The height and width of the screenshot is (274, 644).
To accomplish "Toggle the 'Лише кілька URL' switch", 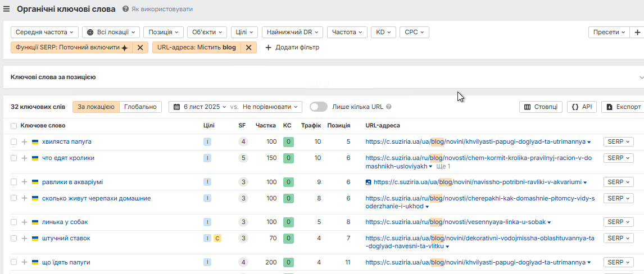I will click(x=318, y=107).
